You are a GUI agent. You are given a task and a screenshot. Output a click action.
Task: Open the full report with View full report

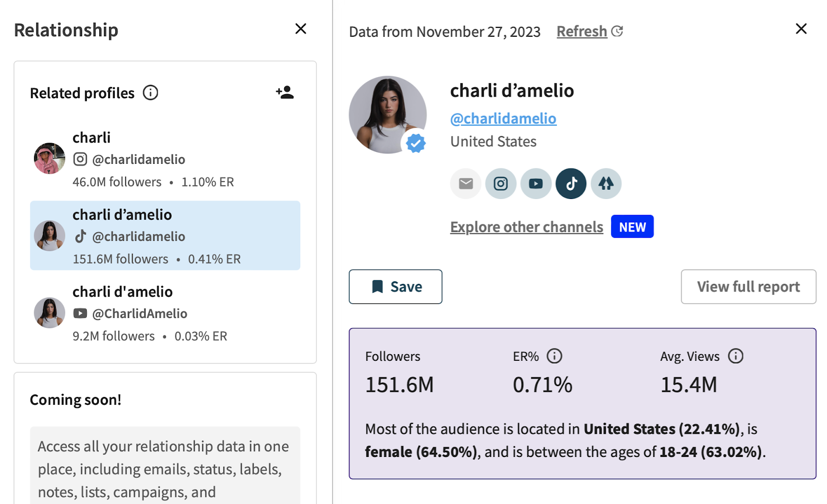pos(748,287)
